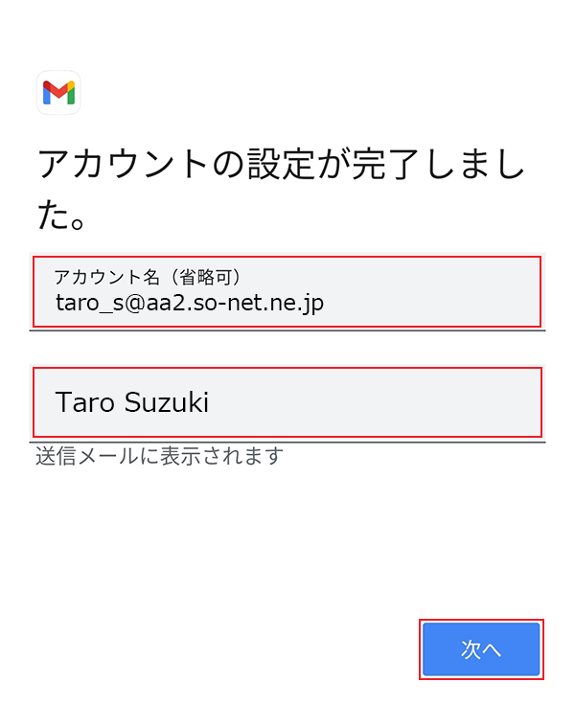Click the taro_s part of the email address

click(84, 304)
